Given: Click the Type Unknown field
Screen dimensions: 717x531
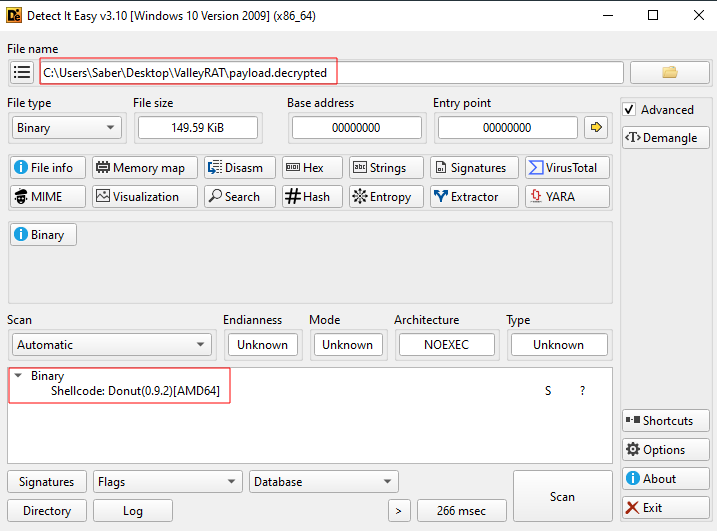Looking at the screenshot, I should [x=559, y=344].
